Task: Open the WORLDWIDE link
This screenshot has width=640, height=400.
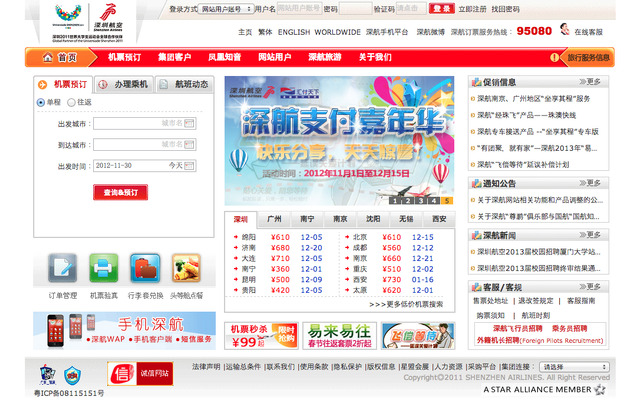Action: point(338,32)
